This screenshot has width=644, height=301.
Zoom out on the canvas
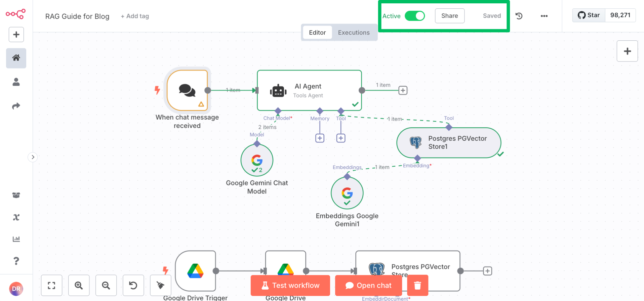106,285
